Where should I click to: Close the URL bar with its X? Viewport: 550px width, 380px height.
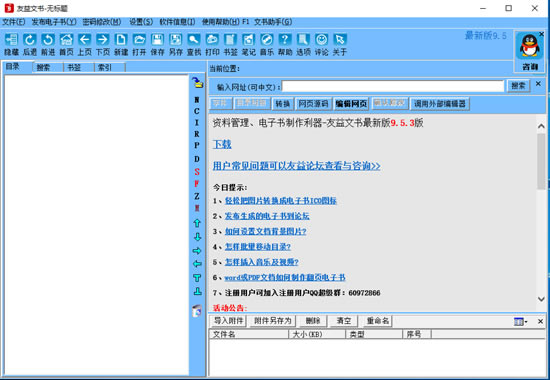coord(538,84)
